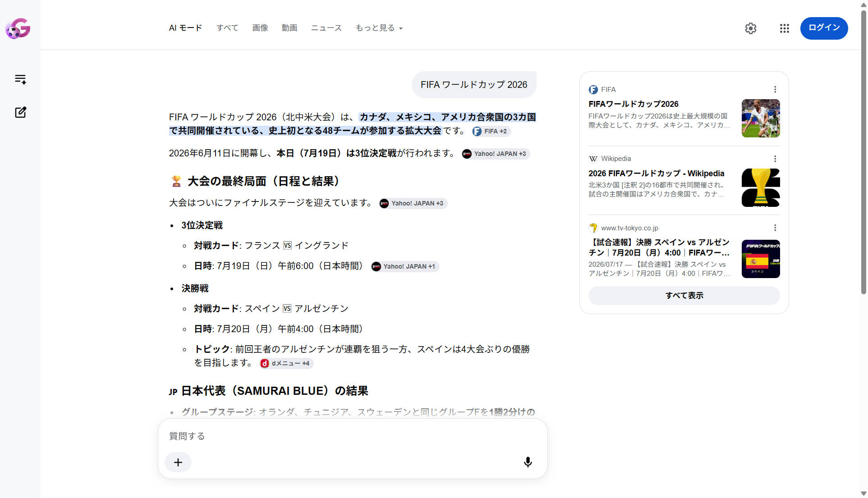Open 2026 FIFAワールドカップ - Wikipedia link
This screenshot has height=498, width=868.
(x=656, y=174)
